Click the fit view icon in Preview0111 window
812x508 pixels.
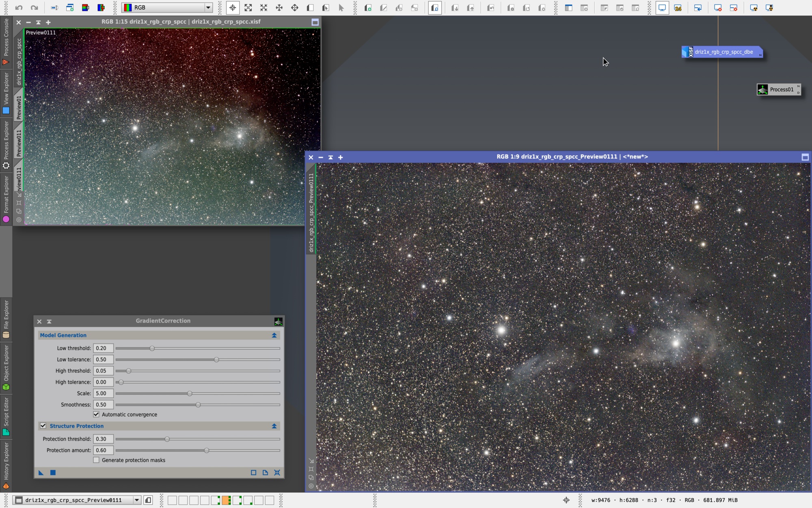click(x=311, y=469)
